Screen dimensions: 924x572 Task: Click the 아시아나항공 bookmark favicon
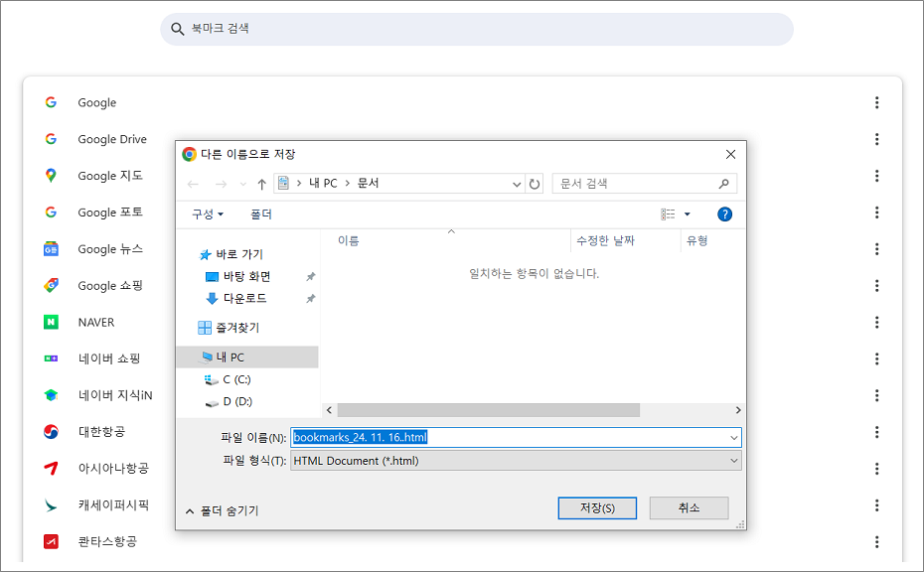[51, 469]
